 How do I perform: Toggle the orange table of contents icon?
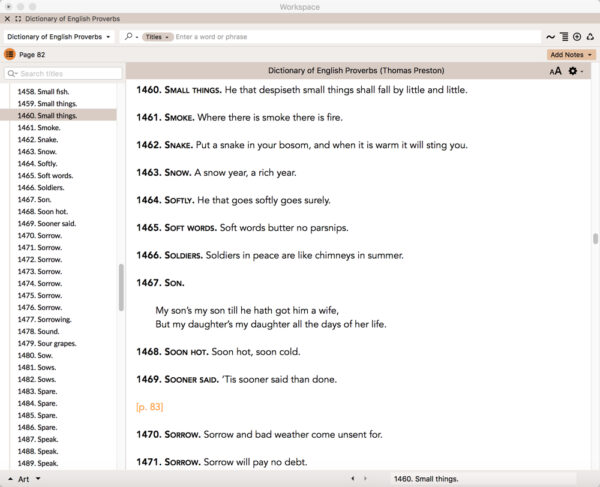pyautogui.click(x=10, y=54)
